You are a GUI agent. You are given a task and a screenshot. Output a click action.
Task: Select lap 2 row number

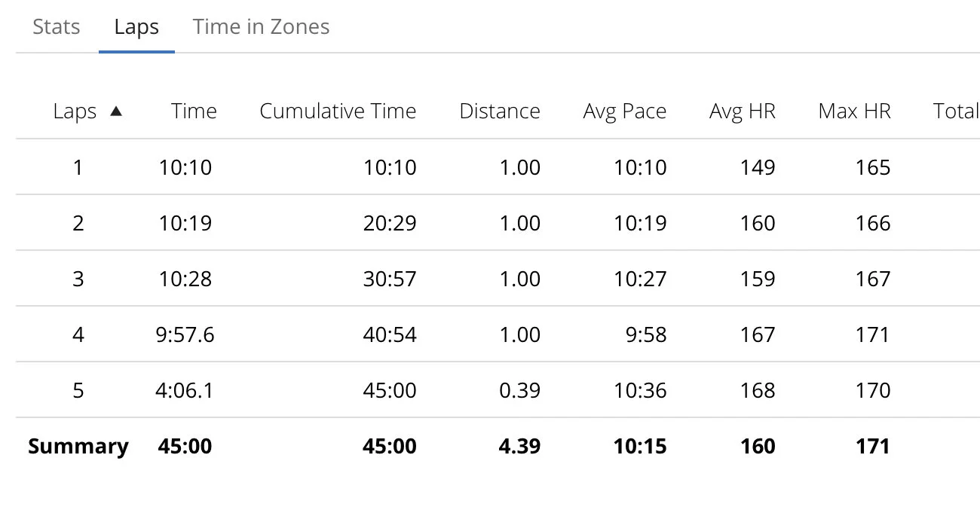tap(78, 223)
